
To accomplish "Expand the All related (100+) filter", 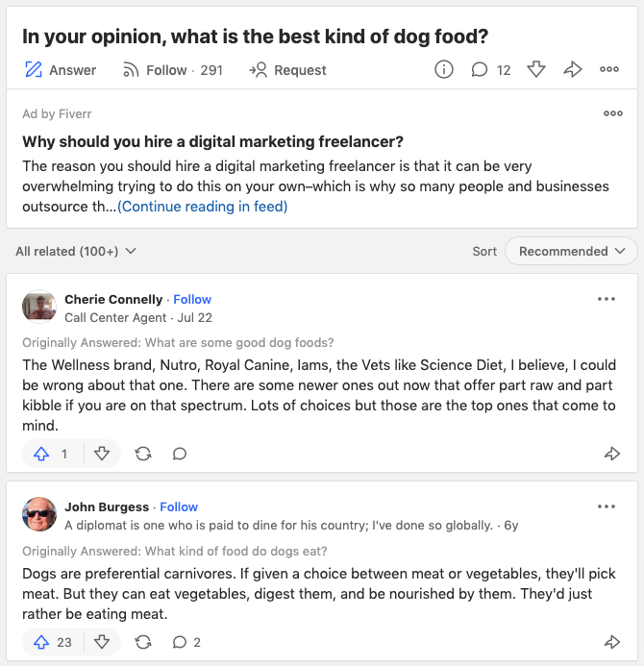I will tap(76, 251).
